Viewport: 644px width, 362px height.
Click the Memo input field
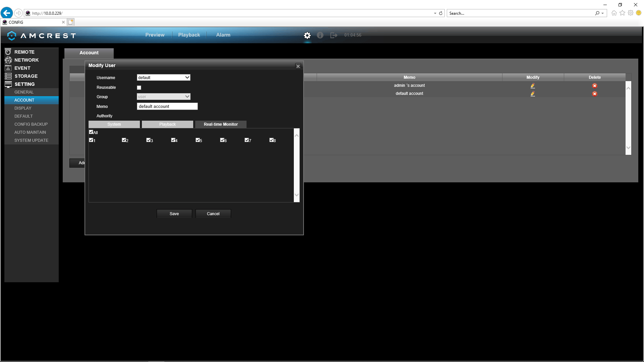coord(167,107)
